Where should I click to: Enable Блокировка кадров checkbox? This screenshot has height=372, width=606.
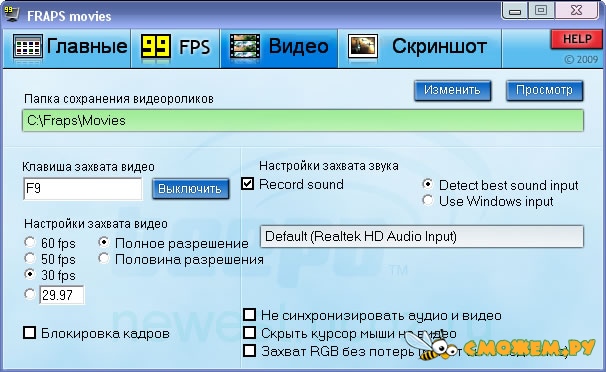point(29,333)
